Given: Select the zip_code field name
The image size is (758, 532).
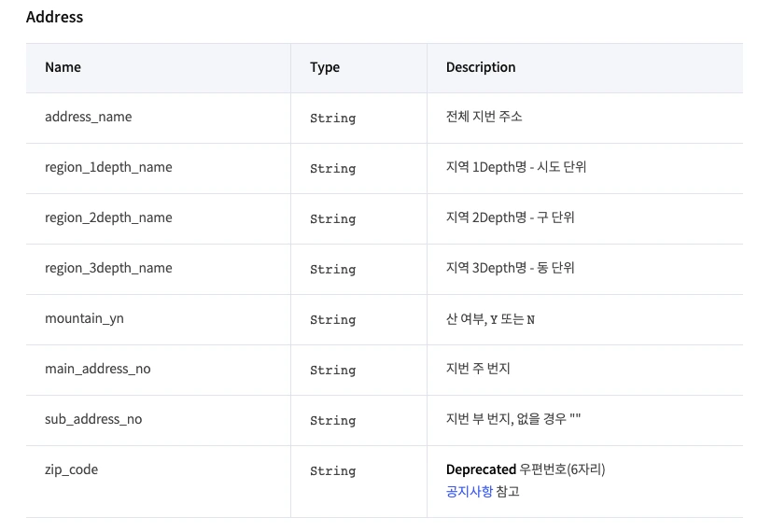Looking at the screenshot, I should 71,470.
